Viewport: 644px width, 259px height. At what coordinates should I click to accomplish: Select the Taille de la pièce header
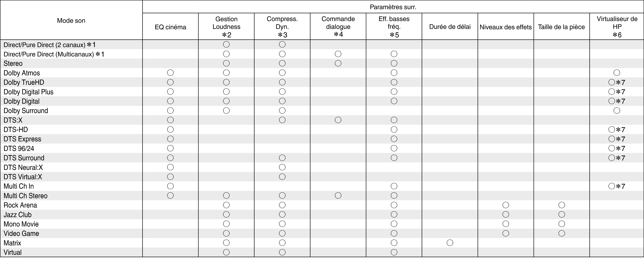coord(562,27)
